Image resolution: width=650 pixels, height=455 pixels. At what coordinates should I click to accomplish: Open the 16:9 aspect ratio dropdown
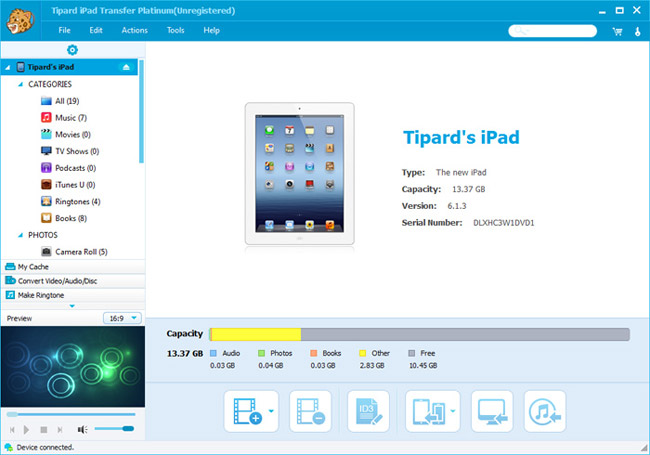(x=122, y=318)
